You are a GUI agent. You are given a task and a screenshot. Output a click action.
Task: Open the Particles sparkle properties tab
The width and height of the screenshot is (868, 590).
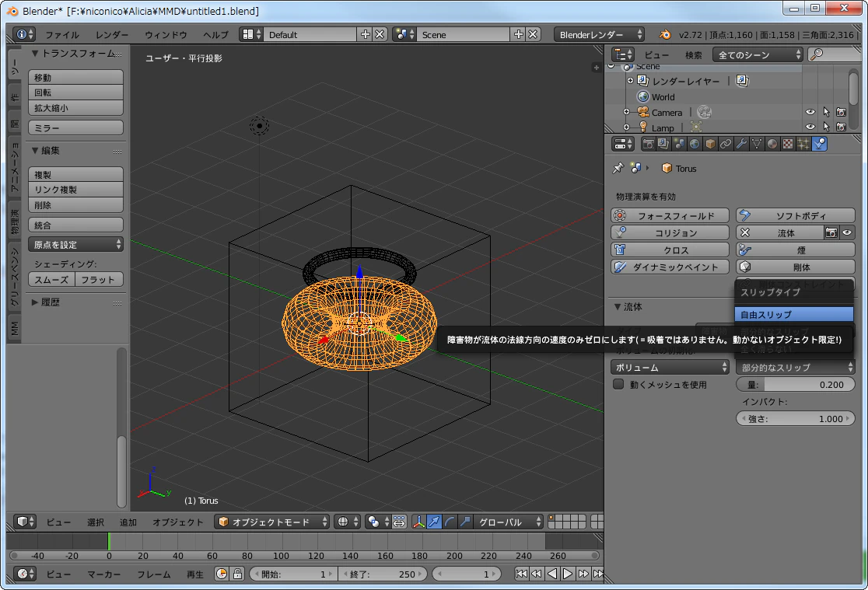click(803, 145)
